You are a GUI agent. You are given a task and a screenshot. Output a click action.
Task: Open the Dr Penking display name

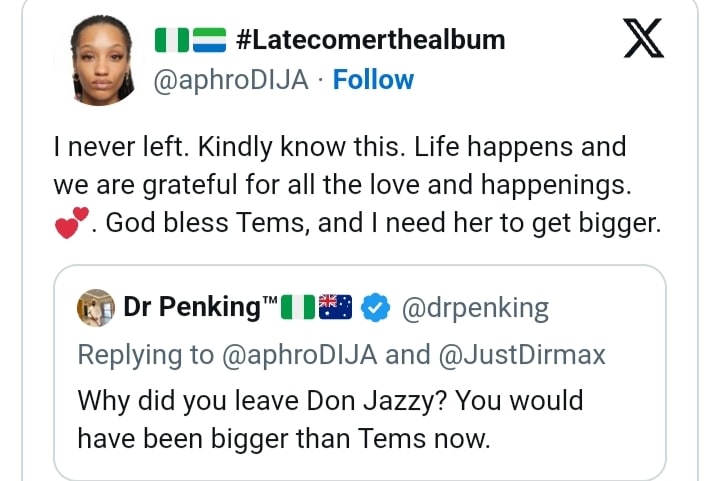point(192,308)
